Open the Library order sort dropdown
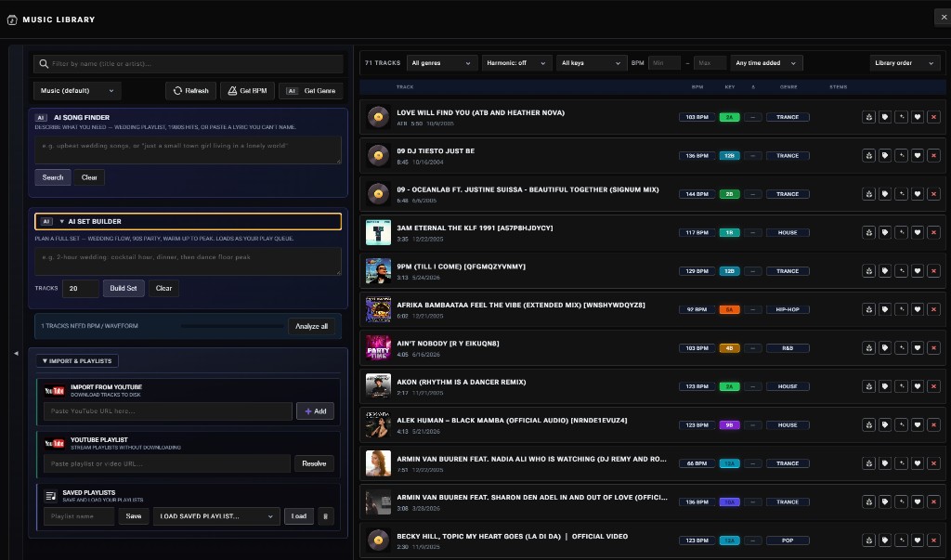Image resolution: width=951 pixels, height=560 pixels. [x=905, y=63]
